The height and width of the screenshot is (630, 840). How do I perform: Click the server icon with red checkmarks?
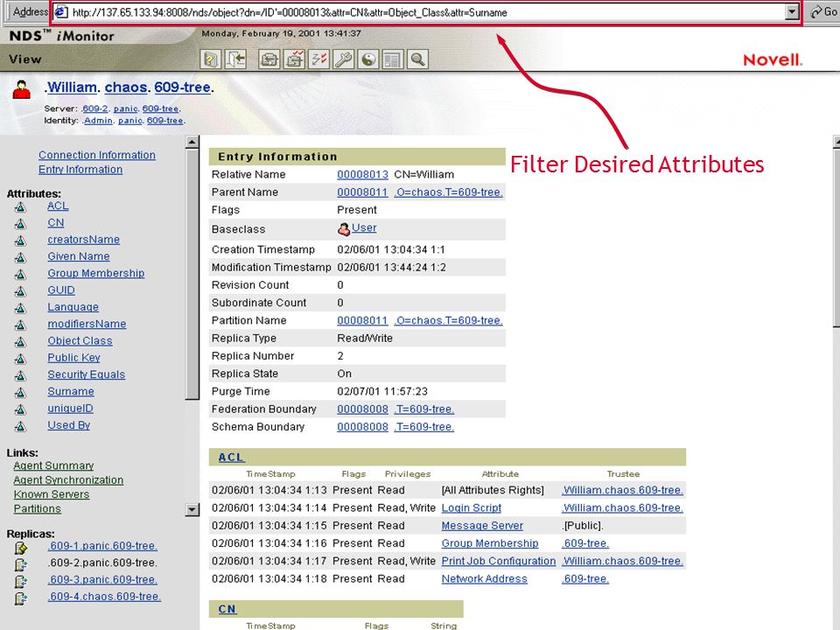[x=294, y=59]
